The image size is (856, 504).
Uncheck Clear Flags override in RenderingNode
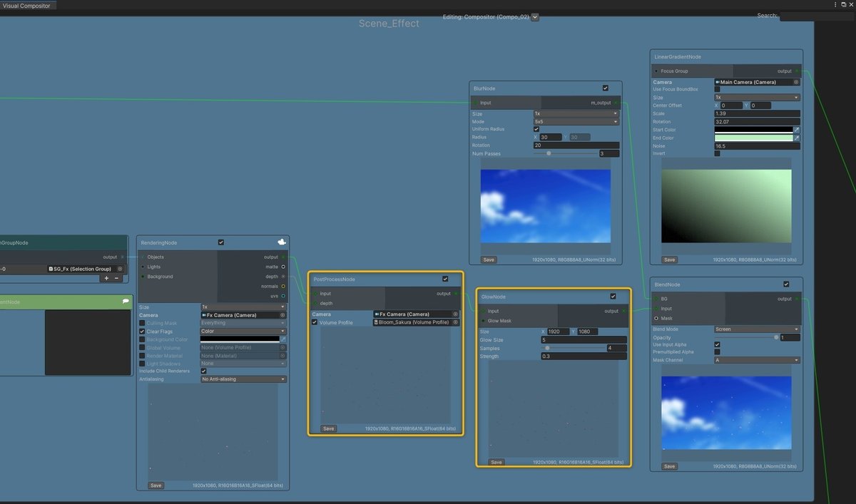click(x=143, y=331)
